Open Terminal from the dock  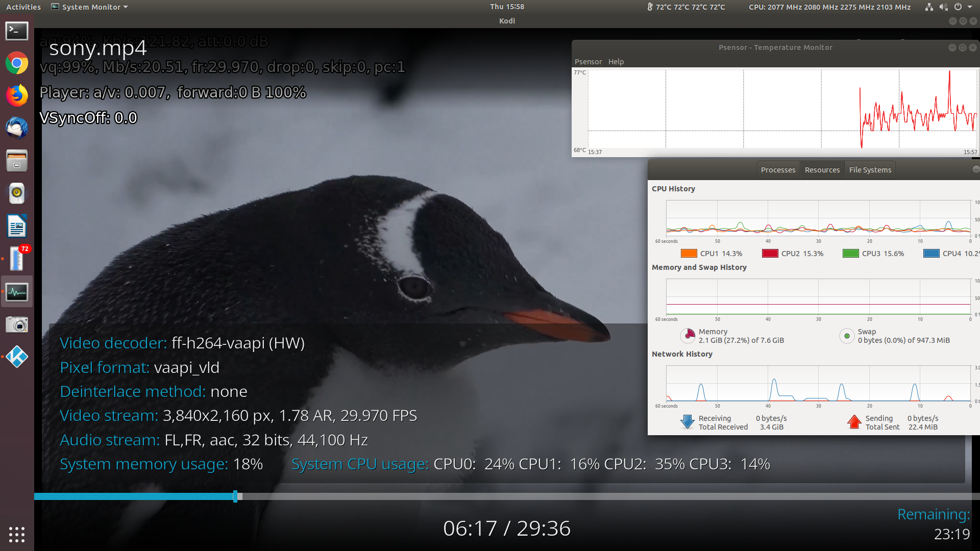pyautogui.click(x=17, y=31)
